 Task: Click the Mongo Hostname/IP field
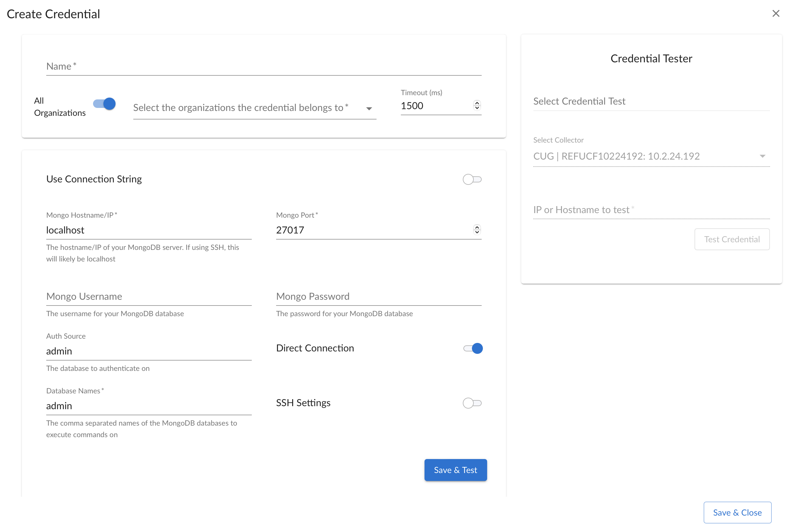pyautogui.click(x=149, y=230)
